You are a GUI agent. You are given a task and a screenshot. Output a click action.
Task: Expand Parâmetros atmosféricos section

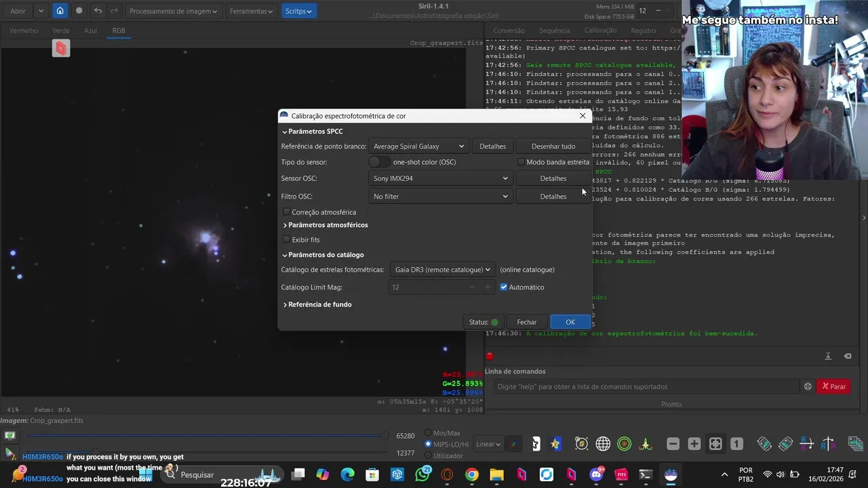[x=325, y=225]
